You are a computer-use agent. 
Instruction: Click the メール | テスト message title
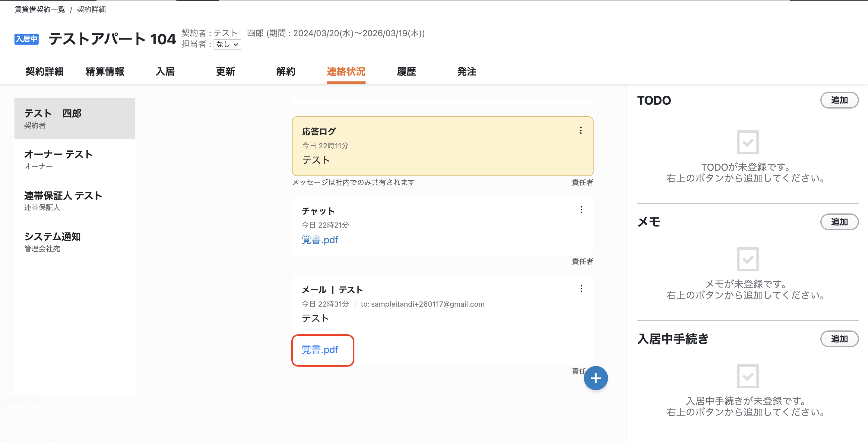point(332,290)
